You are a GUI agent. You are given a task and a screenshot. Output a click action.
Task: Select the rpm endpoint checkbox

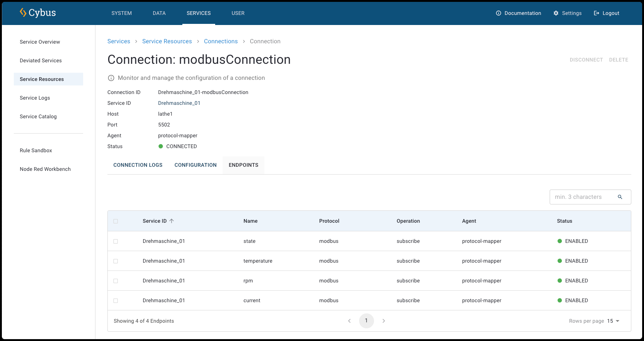[x=116, y=281]
